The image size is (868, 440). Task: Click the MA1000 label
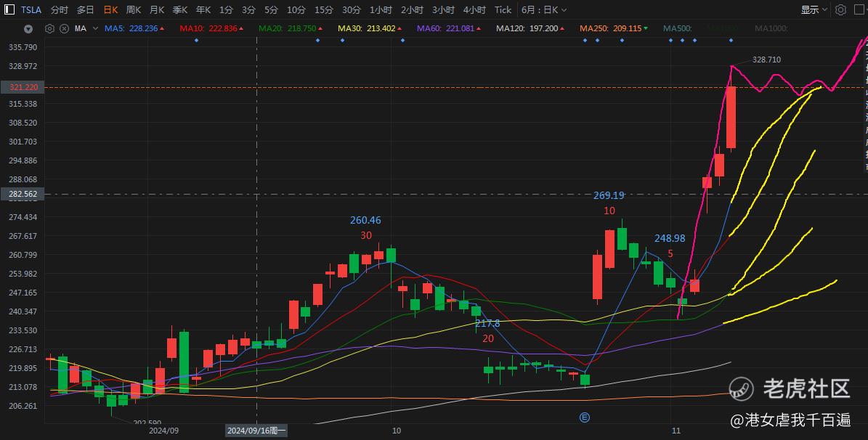click(771, 28)
